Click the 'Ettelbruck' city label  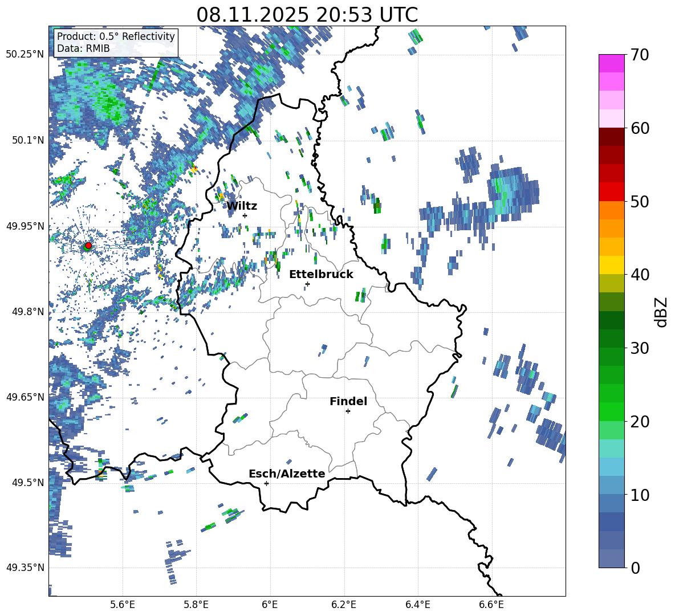click(x=321, y=275)
